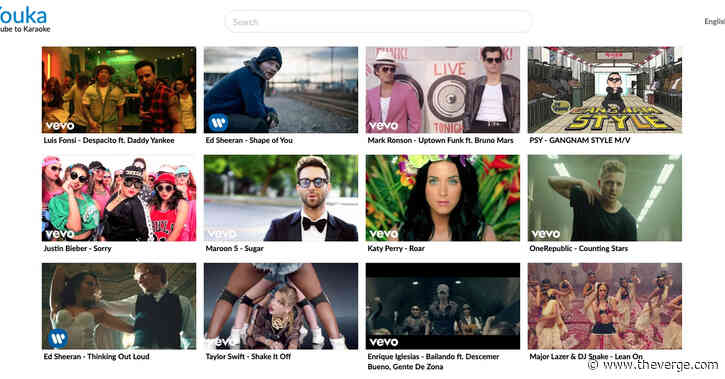Open the Bailando video thumbnail
The image size is (725, 379).
(442, 306)
